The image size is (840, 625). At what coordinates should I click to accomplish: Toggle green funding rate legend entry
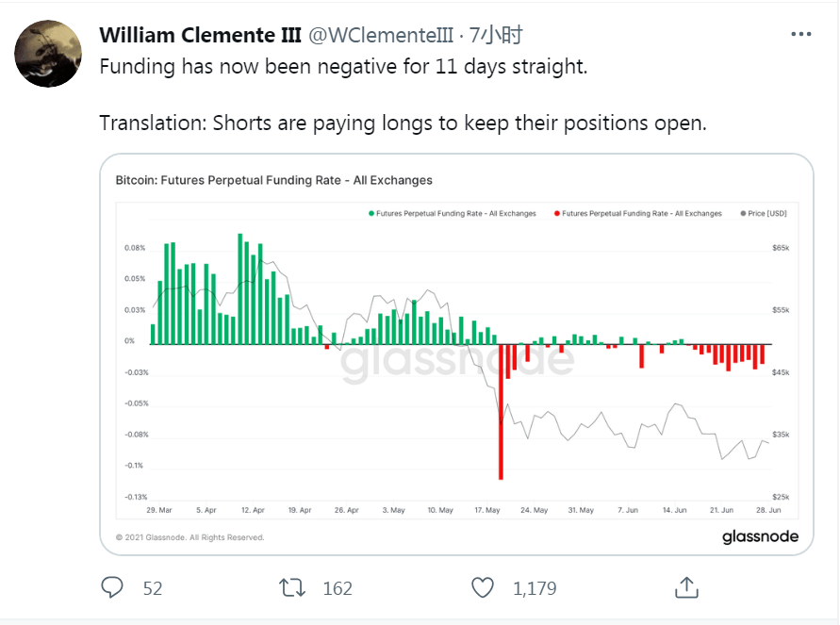point(453,214)
